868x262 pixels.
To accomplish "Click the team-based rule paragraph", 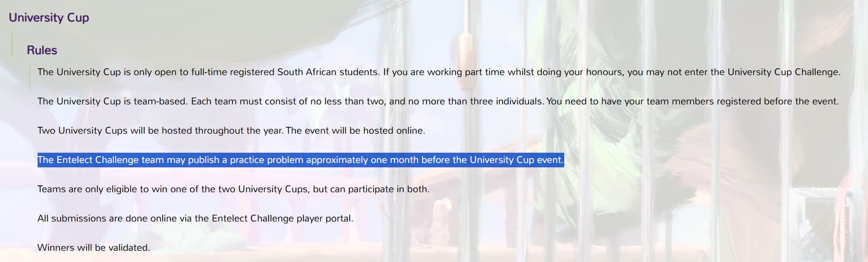I will click(438, 101).
